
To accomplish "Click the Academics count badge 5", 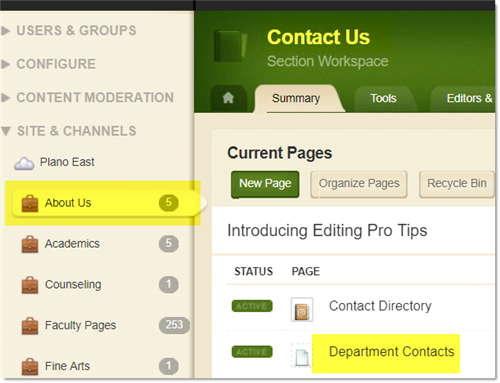I will click(169, 243).
